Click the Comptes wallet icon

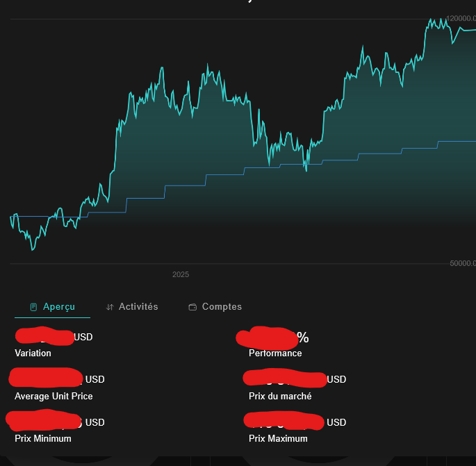(x=192, y=307)
